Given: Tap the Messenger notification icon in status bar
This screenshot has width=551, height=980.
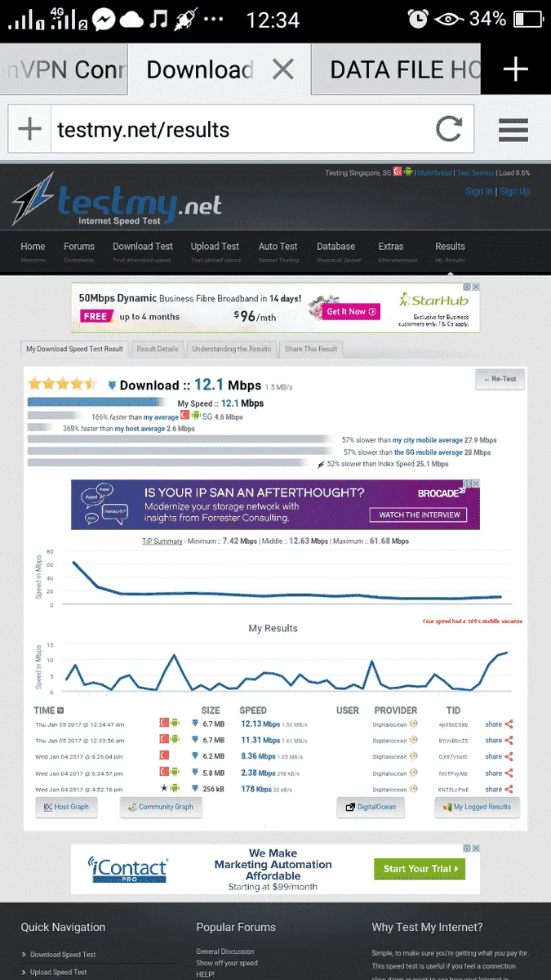Looking at the screenshot, I should (104, 18).
